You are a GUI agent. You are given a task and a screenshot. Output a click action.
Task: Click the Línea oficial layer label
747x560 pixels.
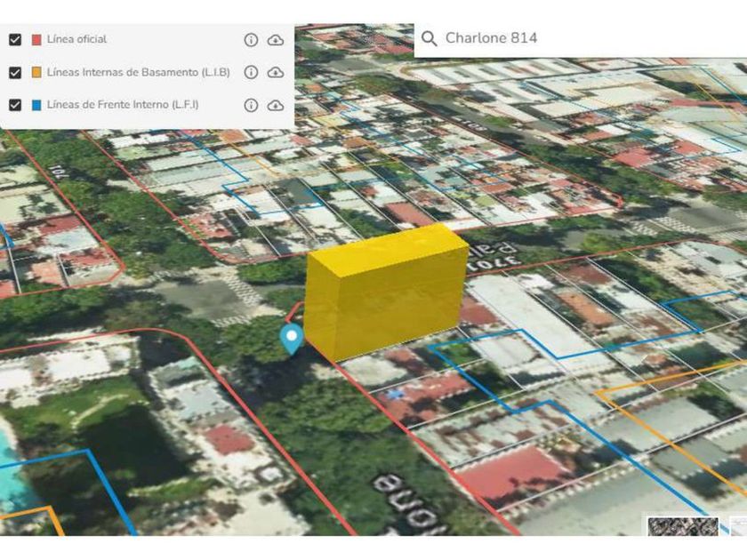click(x=77, y=40)
